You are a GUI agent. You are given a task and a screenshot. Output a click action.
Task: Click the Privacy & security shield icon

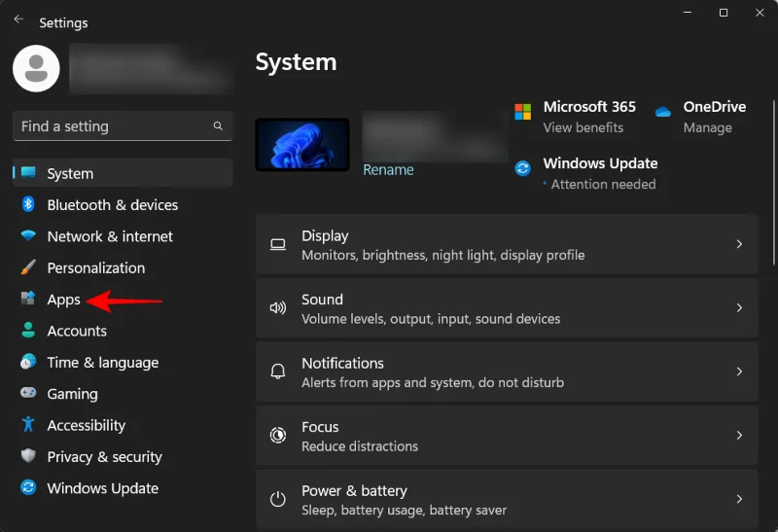click(x=28, y=455)
